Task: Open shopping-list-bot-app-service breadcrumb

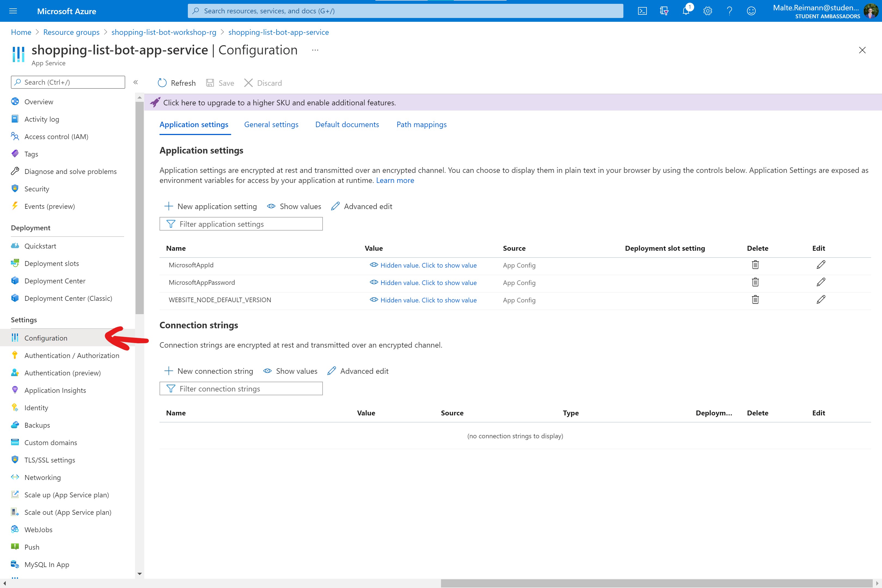Action: pos(279,32)
